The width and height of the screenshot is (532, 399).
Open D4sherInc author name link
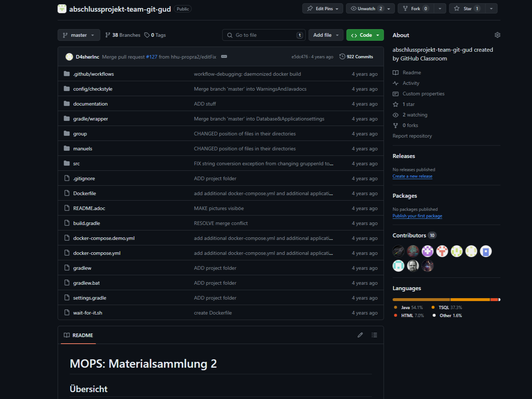coord(87,57)
